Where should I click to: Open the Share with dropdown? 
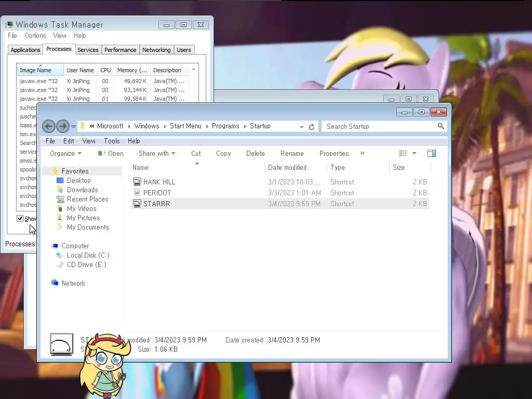point(157,153)
